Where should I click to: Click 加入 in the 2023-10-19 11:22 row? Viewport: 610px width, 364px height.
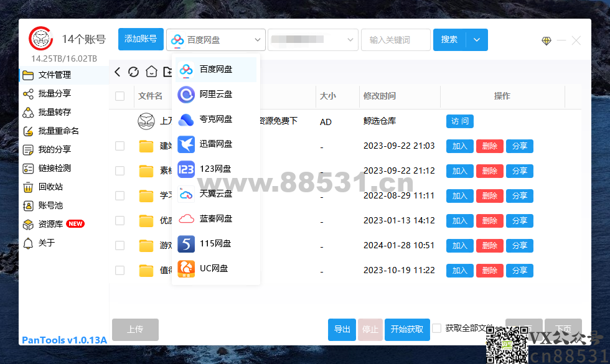click(x=460, y=270)
